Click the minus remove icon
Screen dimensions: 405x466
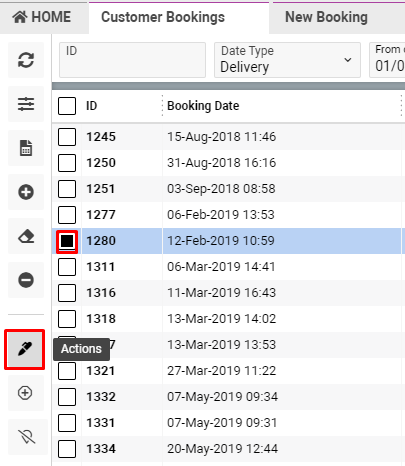click(26, 280)
